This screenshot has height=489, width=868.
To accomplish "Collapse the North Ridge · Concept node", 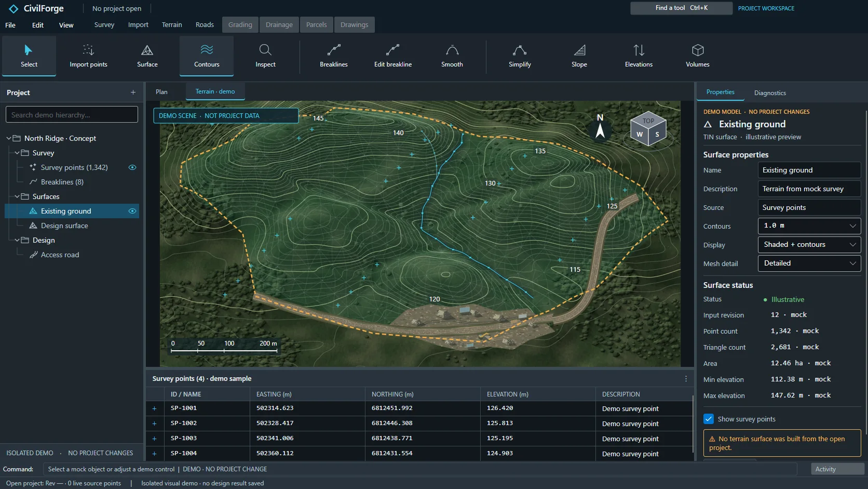I will [9, 138].
